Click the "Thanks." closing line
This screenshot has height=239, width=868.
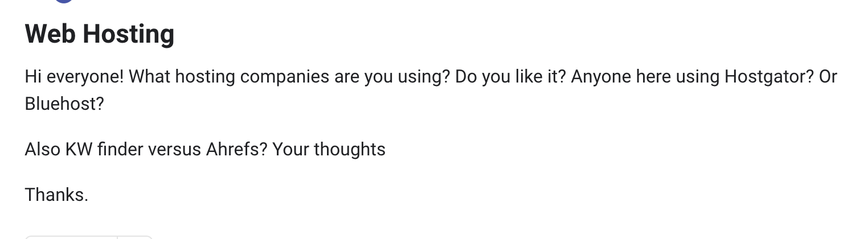[56, 195]
